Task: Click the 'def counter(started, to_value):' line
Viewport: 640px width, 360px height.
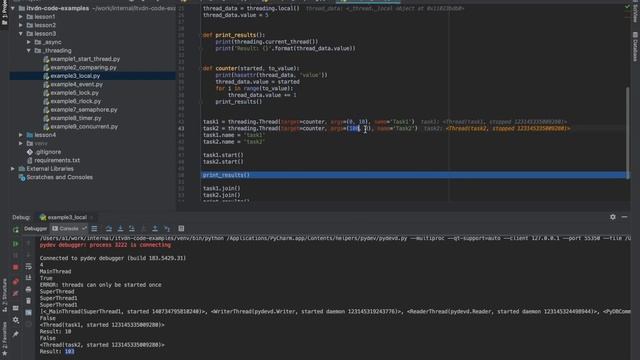Action: tap(251, 68)
